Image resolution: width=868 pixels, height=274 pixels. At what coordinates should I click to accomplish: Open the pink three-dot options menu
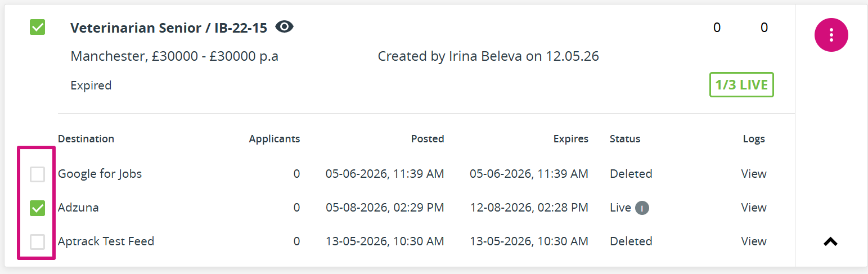point(831,35)
